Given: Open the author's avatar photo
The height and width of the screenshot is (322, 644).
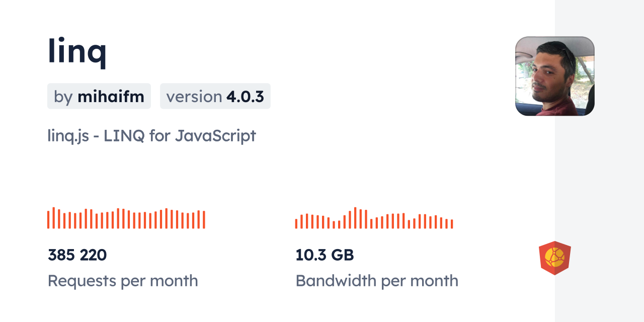Looking at the screenshot, I should click(554, 76).
